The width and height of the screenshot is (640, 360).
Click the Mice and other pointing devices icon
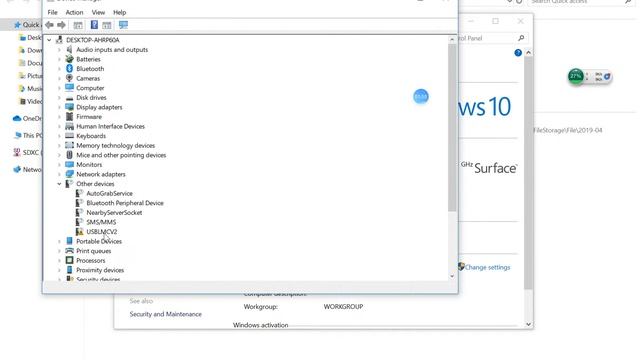69,155
